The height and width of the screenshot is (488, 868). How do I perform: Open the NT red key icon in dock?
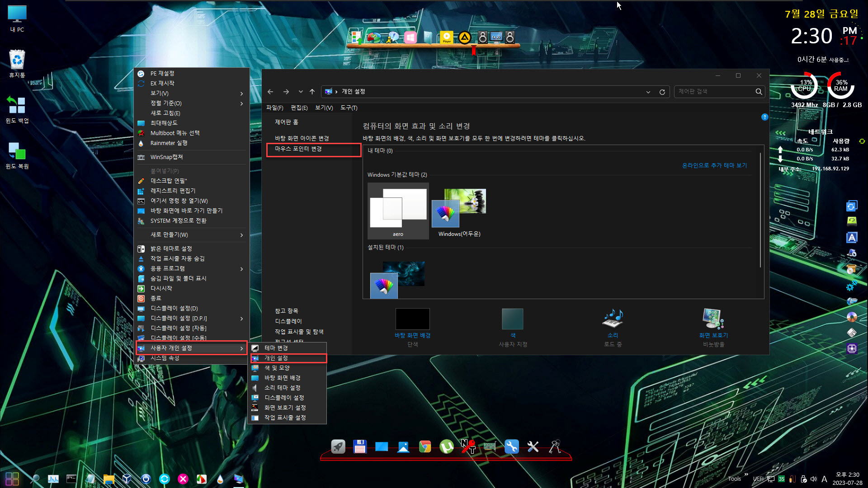[468, 446]
